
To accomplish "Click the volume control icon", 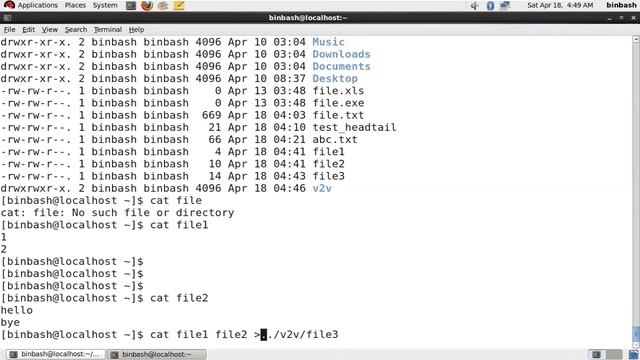I will 474,5.
